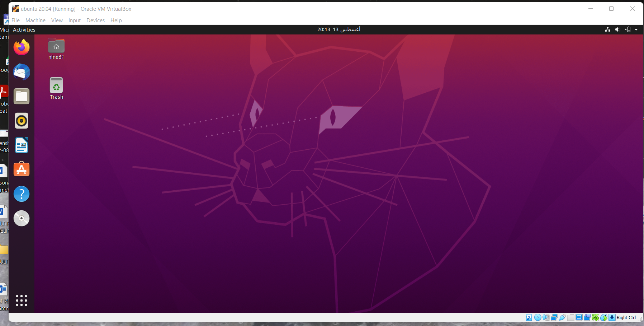Viewport: 644px width, 326px height.
Task: Launch Rhythmbox music player
Action: point(21,121)
